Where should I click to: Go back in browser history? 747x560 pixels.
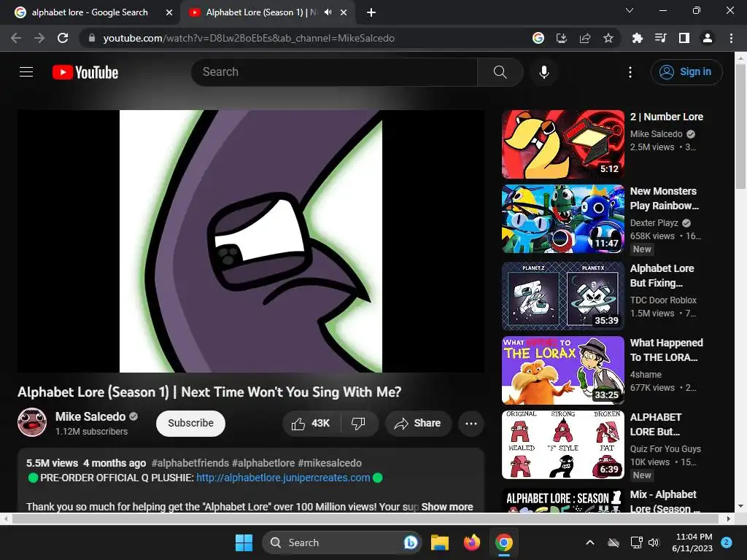click(x=16, y=38)
